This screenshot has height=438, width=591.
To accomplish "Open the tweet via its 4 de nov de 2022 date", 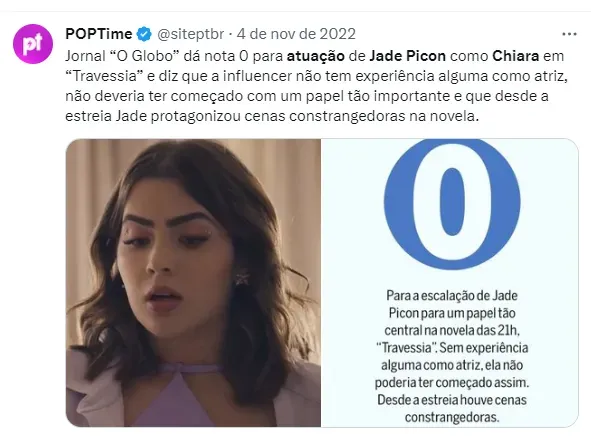I will click(x=296, y=34).
